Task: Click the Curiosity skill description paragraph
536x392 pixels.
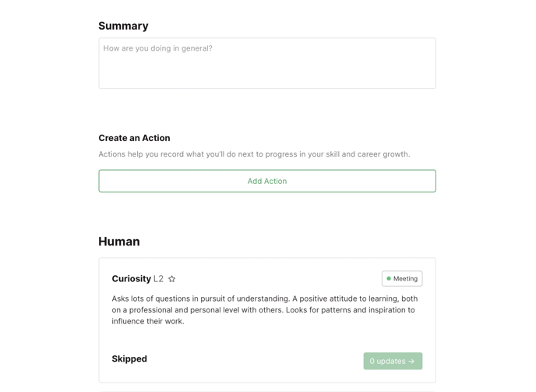Action: [264, 309]
